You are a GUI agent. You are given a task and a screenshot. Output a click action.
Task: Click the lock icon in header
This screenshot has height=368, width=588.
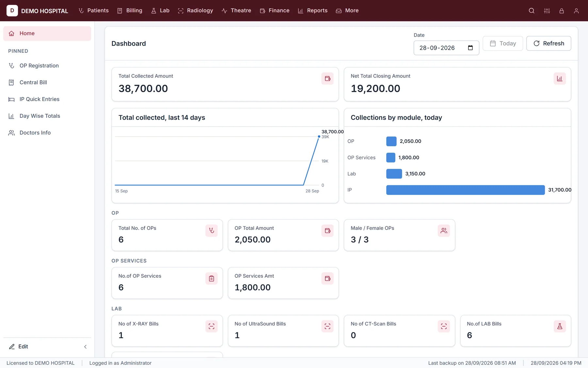562,11
